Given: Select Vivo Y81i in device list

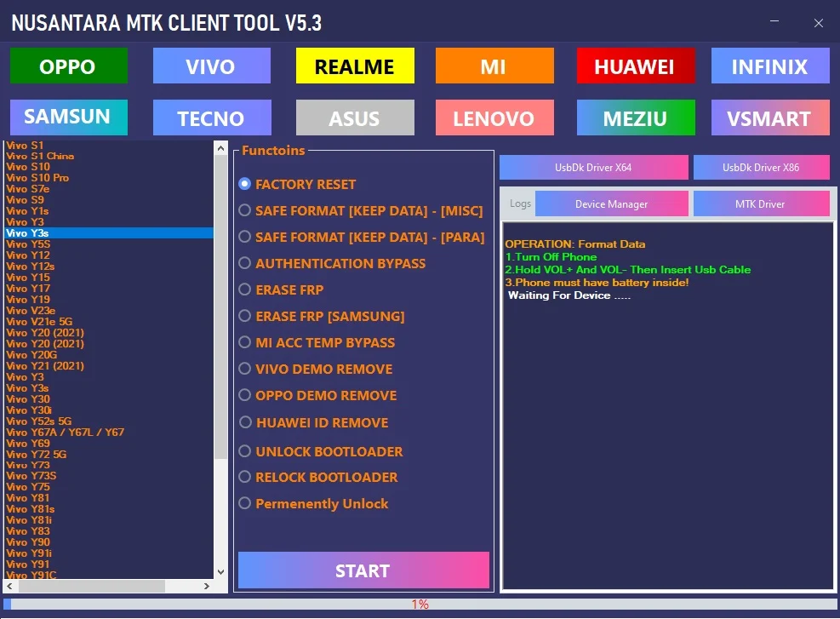Looking at the screenshot, I should 109,520.
